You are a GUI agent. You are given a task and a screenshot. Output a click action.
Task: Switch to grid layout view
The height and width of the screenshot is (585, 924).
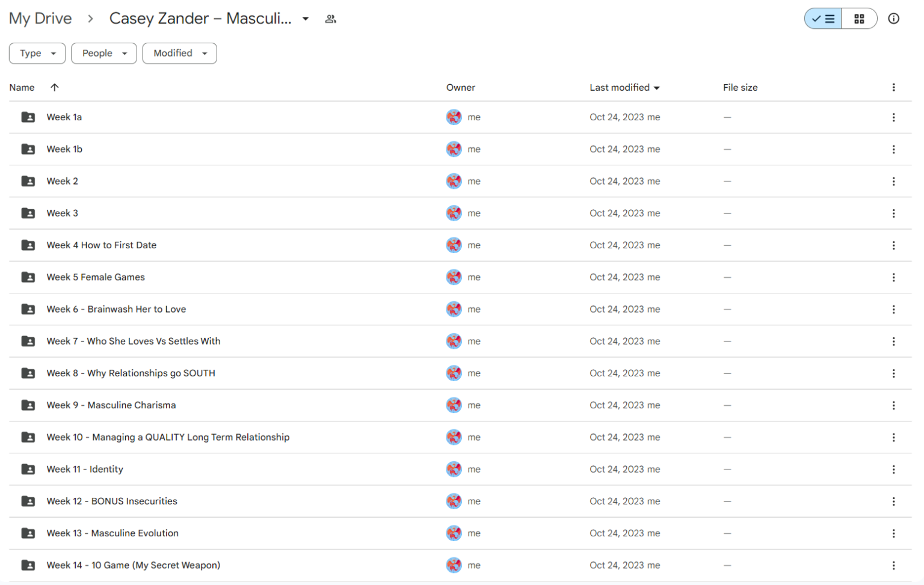[859, 19]
